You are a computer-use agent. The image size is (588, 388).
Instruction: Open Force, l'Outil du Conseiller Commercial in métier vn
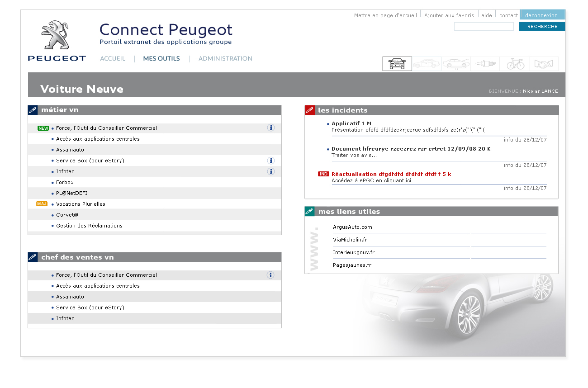(x=106, y=128)
